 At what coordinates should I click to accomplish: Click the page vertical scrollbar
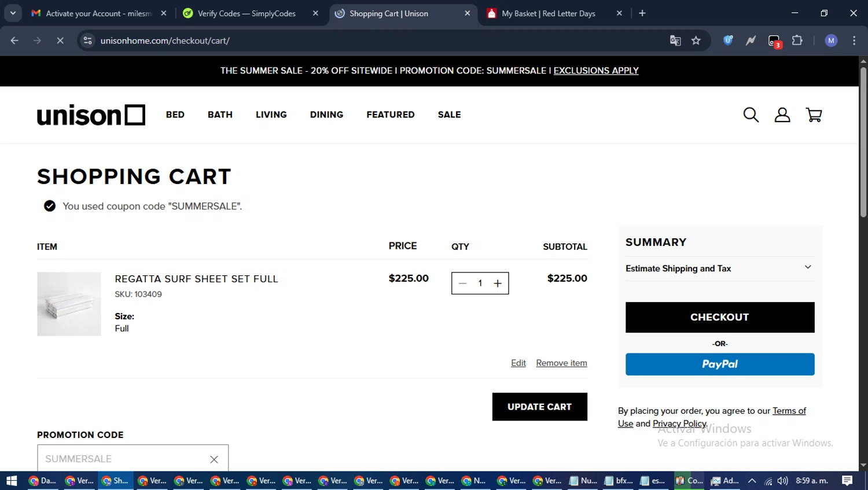point(863,142)
